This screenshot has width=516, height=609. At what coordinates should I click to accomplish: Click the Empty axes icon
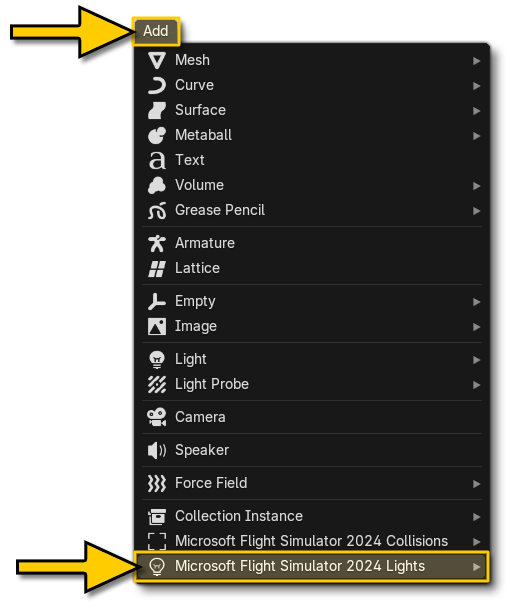[x=157, y=301]
